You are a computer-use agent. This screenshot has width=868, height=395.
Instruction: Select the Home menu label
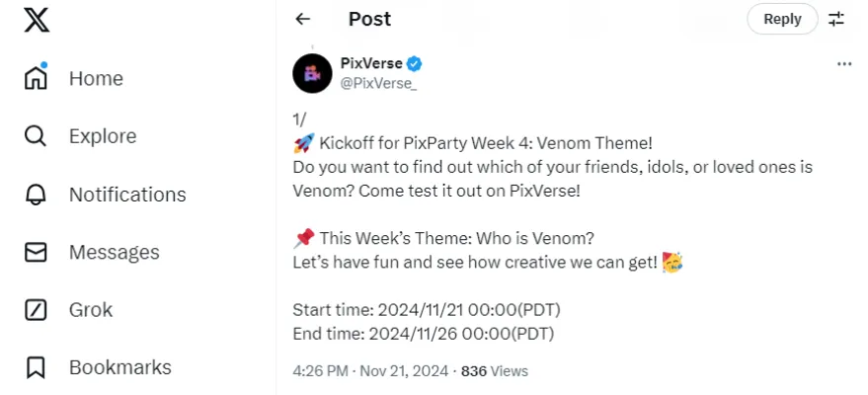click(x=96, y=78)
